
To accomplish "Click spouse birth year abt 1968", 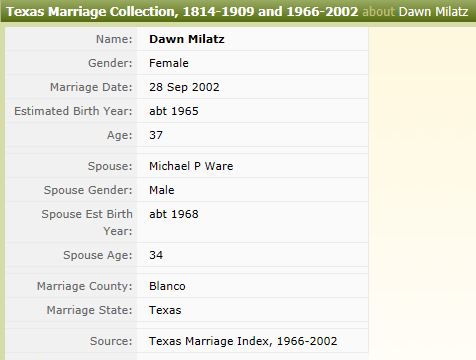I will (174, 214).
